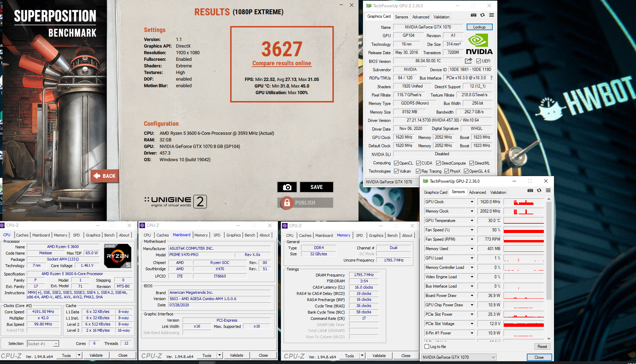
Task: Open the hamburger menu in GPU-Z Sensors window
Action: (x=548, y=190)
